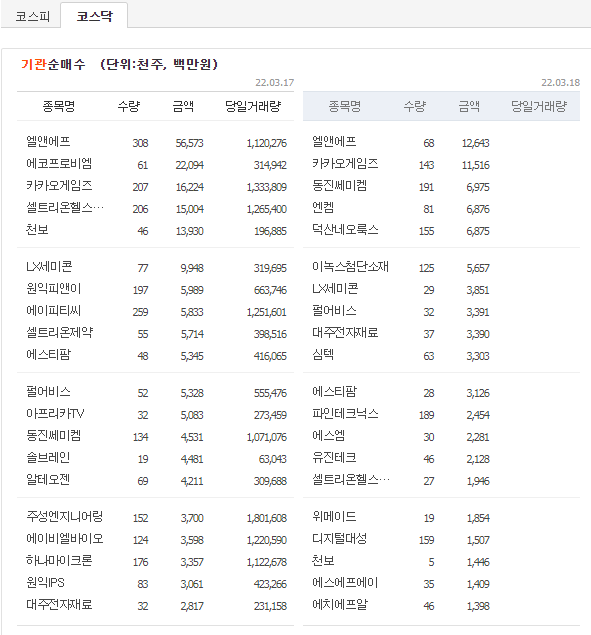Click 대주전자재료 거래량 value 231,158
The image size is (591, 635).
[x=270, y=606]
